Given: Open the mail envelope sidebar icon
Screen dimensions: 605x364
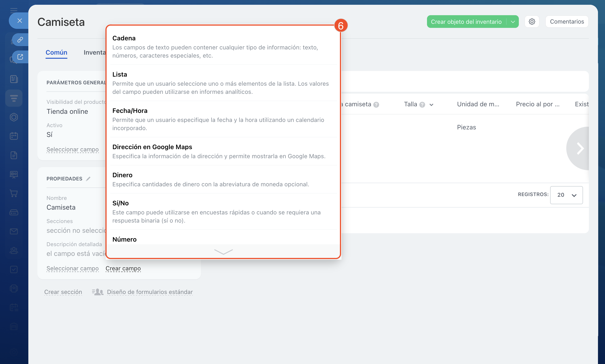Looking at the screenshot, I should click(x=14, y=231).
